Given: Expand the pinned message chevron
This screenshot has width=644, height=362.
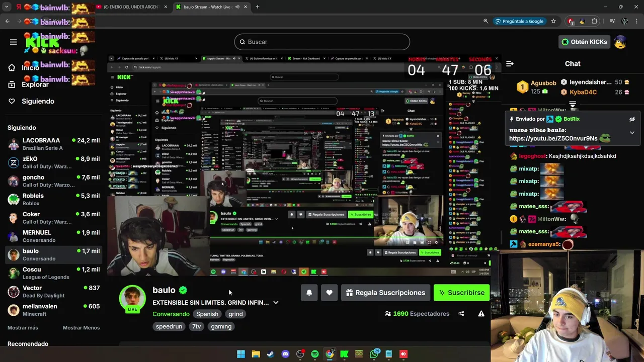Looking at the screenshot, I should [x=632, y=133].
